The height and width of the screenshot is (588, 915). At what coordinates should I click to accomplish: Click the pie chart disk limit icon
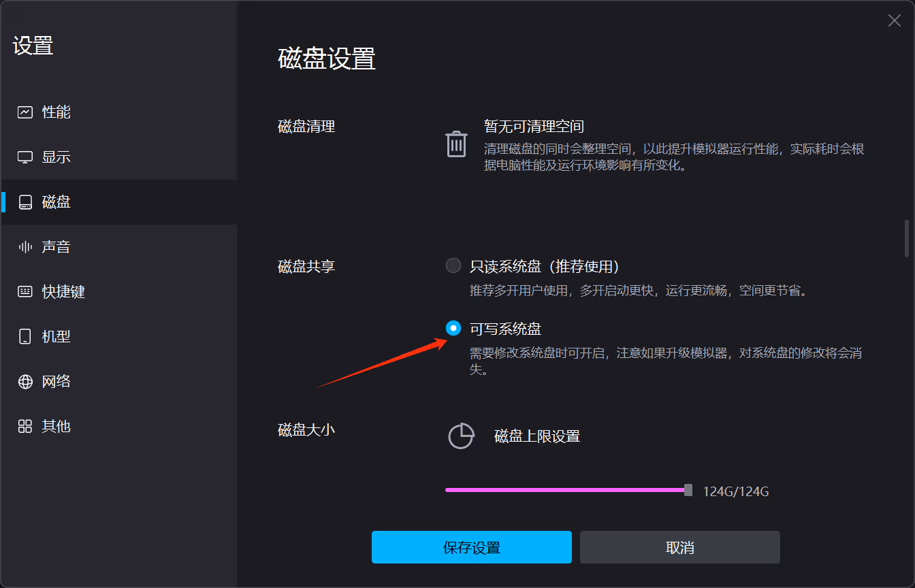click(x=461, y=436)
